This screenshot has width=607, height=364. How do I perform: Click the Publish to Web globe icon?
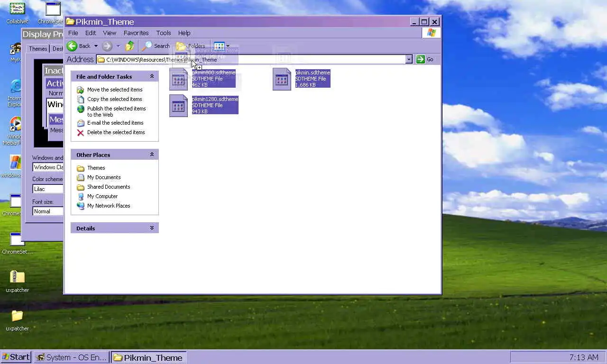(x=81, y=109)
